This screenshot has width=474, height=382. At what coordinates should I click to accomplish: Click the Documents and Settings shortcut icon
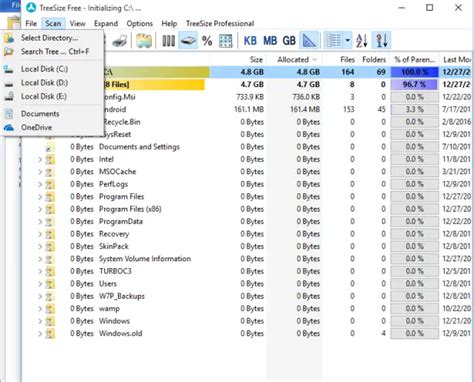click(49, 147)
